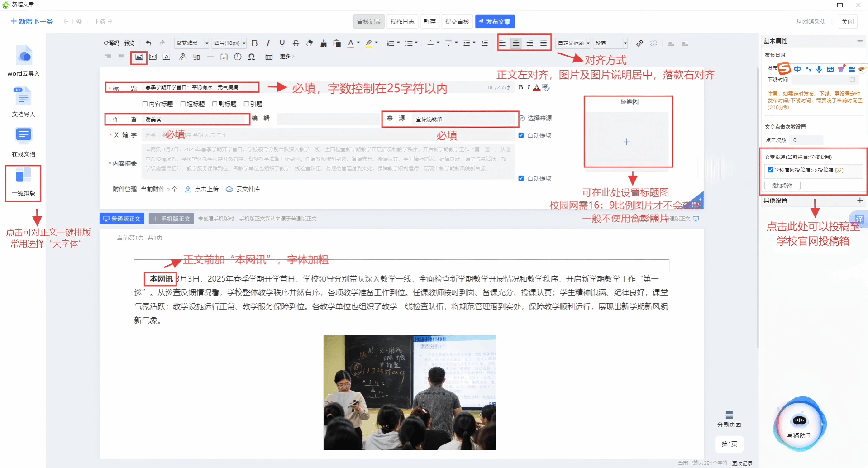Open the font family dropdown 微软雅黑

pos(191,43)
